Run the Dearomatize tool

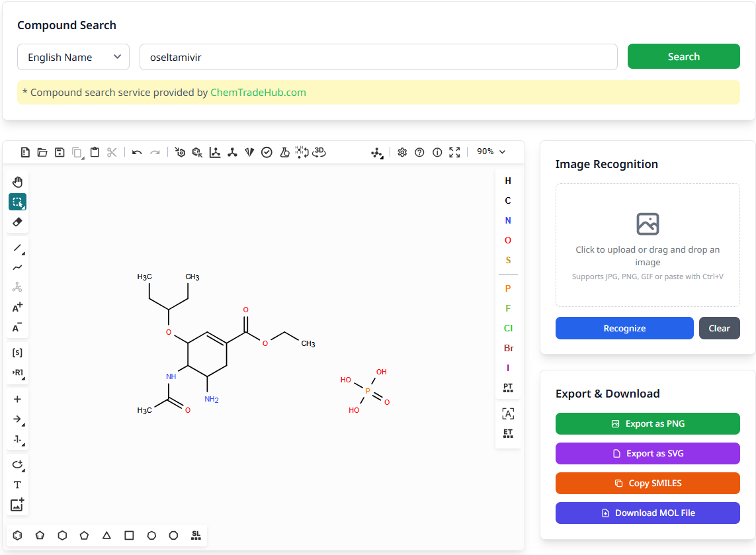point(197,152)
